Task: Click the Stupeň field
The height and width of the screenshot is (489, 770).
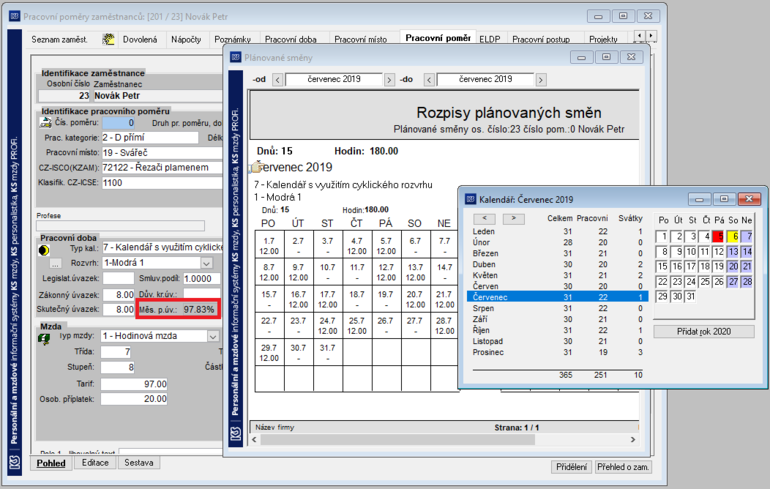Action: 118,367
